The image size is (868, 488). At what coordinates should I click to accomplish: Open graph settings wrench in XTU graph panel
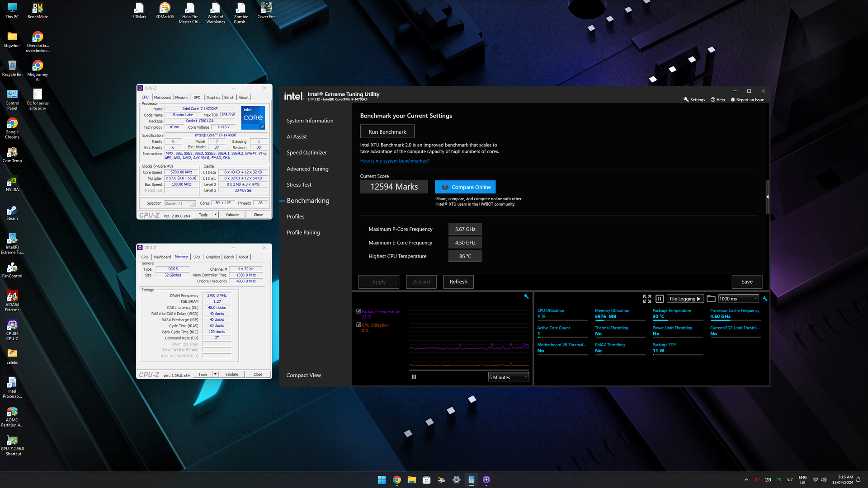[526, 296]
